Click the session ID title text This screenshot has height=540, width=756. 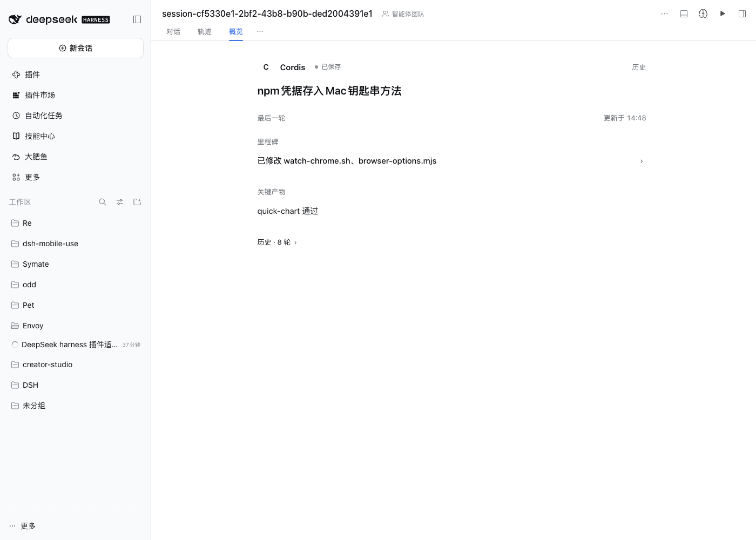pyautogui.click(x=267, y=13)
